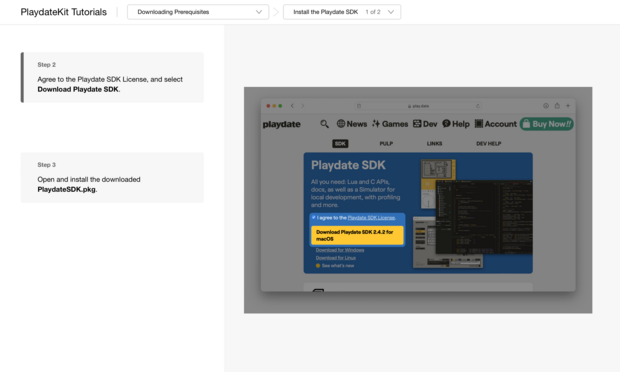Click the search magnifier icon on playdate site
The width and height of the screenshot is (620, 372).
(324, 124)
